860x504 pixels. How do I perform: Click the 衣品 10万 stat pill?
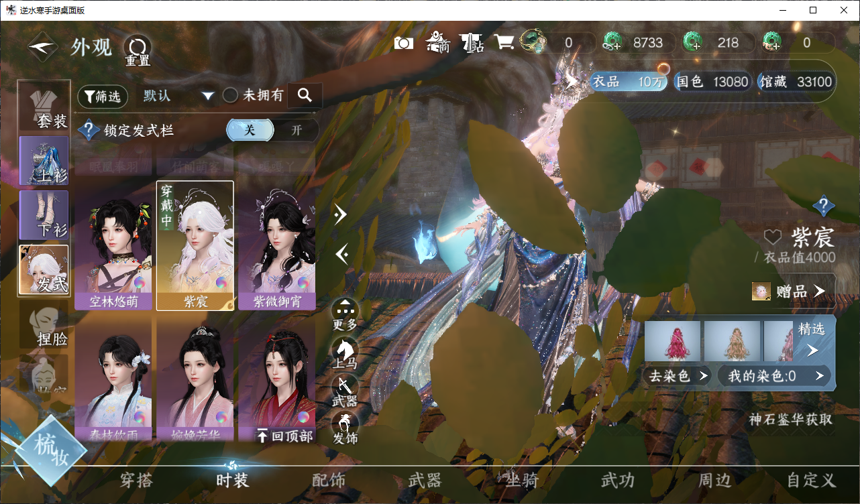pos(628,82)
